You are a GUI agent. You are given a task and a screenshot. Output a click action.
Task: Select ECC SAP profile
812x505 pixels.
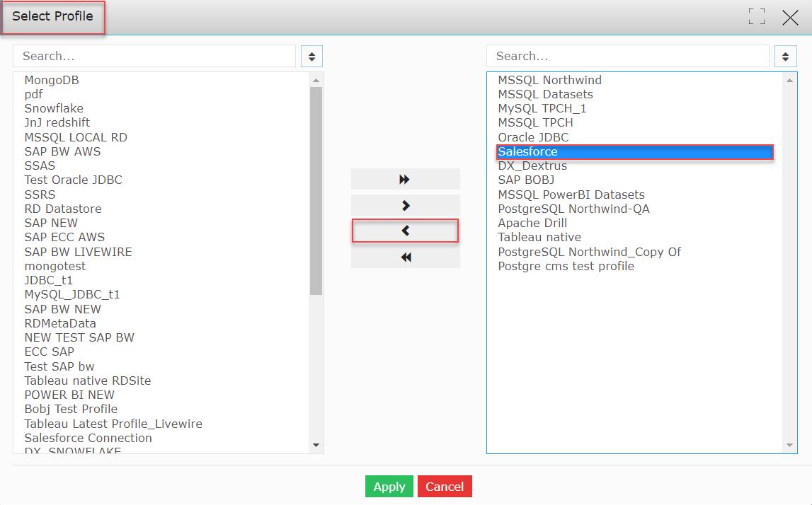pos(49,352)
